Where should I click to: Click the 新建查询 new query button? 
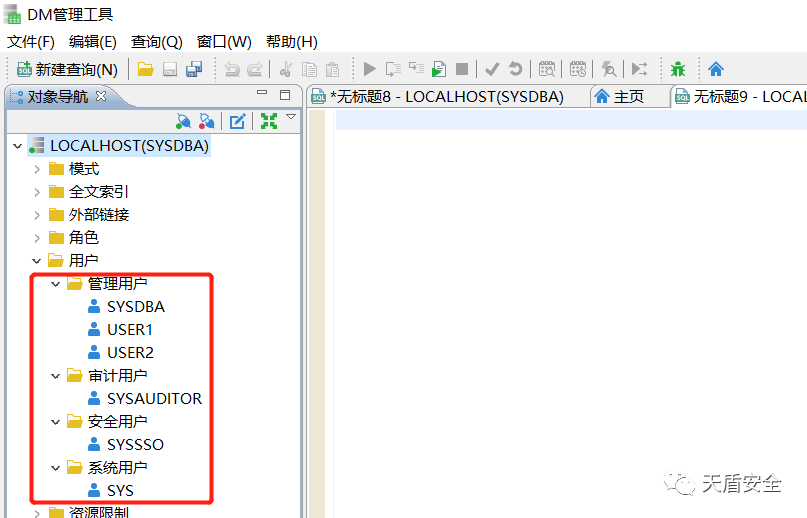(x=67, y=69)
